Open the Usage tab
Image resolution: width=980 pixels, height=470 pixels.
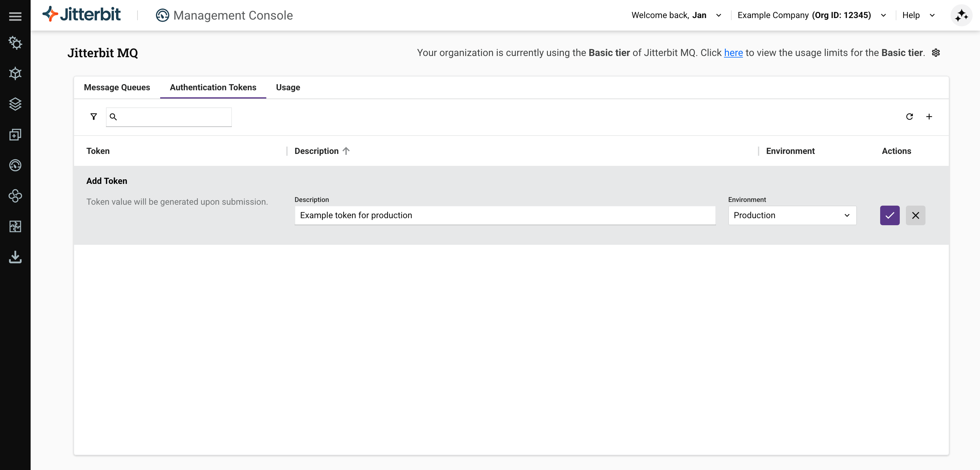(x=288, y=88)
